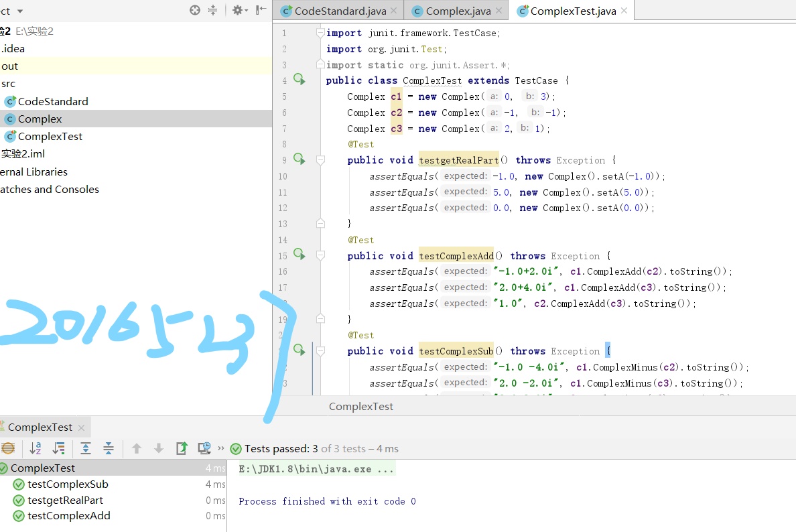The image size is (796, 532).
Task: Click 'Process finished with exit code 0' text
Action: (x=328, y=502)
